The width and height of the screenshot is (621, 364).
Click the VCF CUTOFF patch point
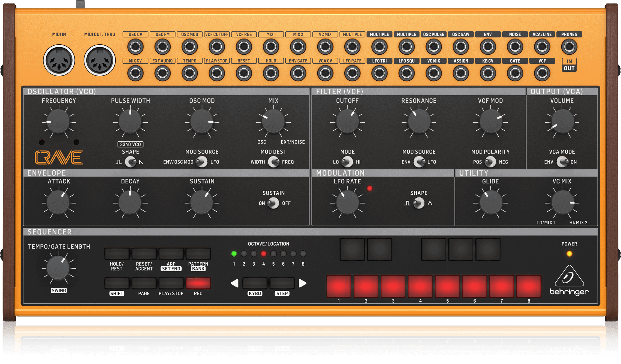217,47
